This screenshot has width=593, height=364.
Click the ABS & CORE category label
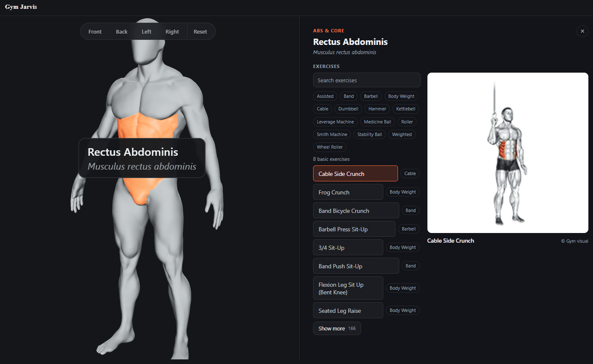(329, 31)
